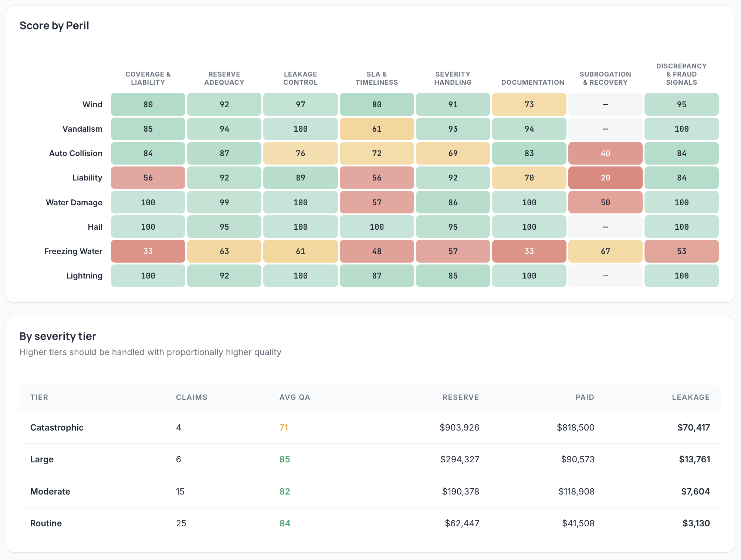This screenshot has height=560, width=741.
Task: Click the Catastrophic average QA score 71
Action: (284, 428)
